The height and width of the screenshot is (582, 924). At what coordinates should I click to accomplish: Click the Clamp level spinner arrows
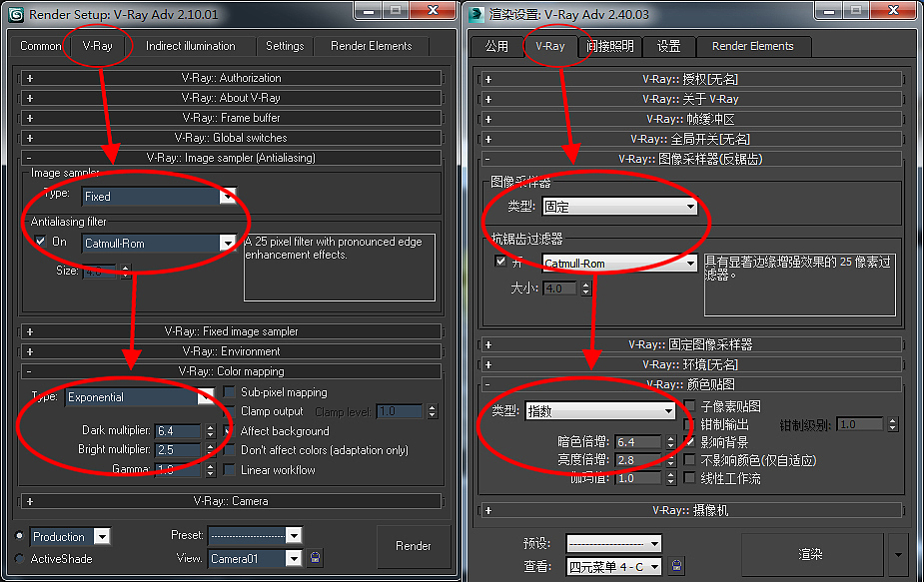tap(433, 411)
